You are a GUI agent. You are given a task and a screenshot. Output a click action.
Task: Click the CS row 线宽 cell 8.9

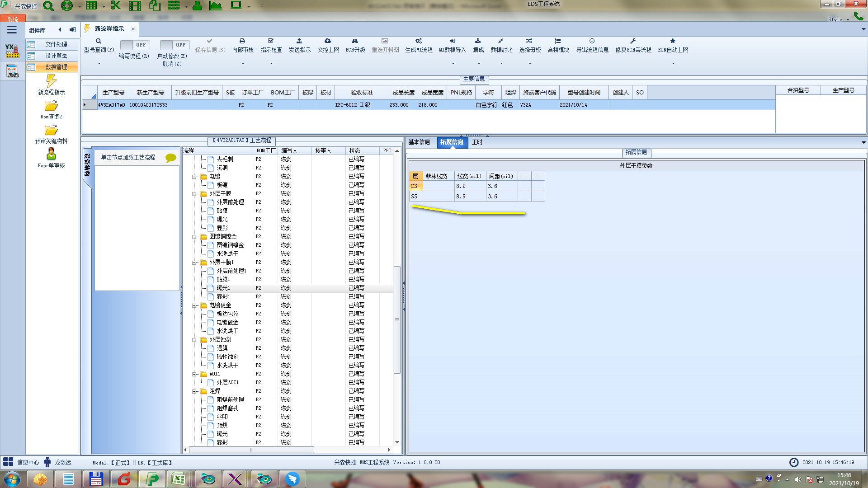(470, 186)
